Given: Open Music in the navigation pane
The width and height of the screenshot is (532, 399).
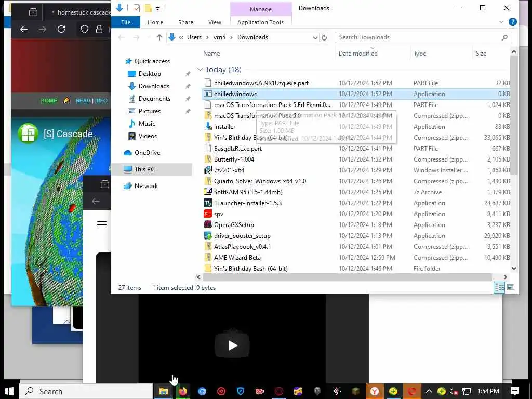Looking at the screenshot, I should [147, 124].
